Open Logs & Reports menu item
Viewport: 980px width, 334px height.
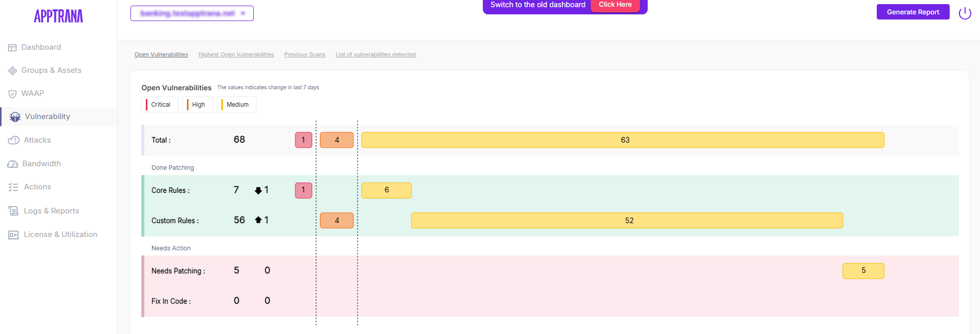pyautogui.click(x=51, y=211)
